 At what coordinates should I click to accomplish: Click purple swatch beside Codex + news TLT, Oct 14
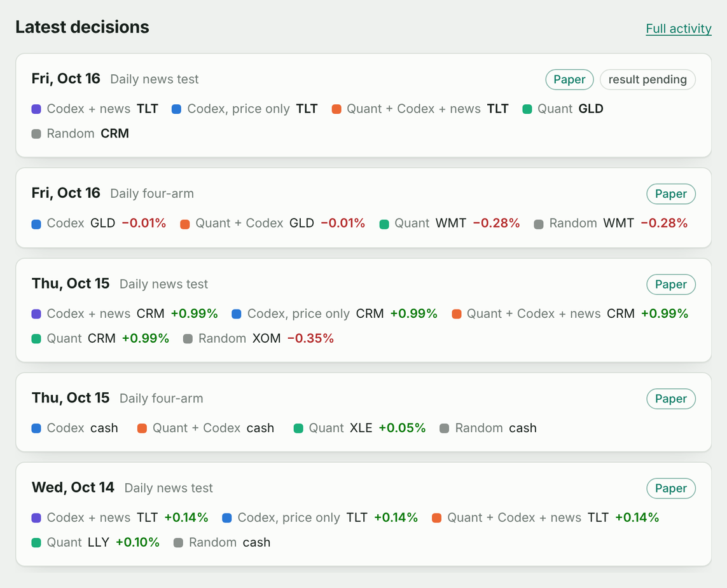coord(36,518)
